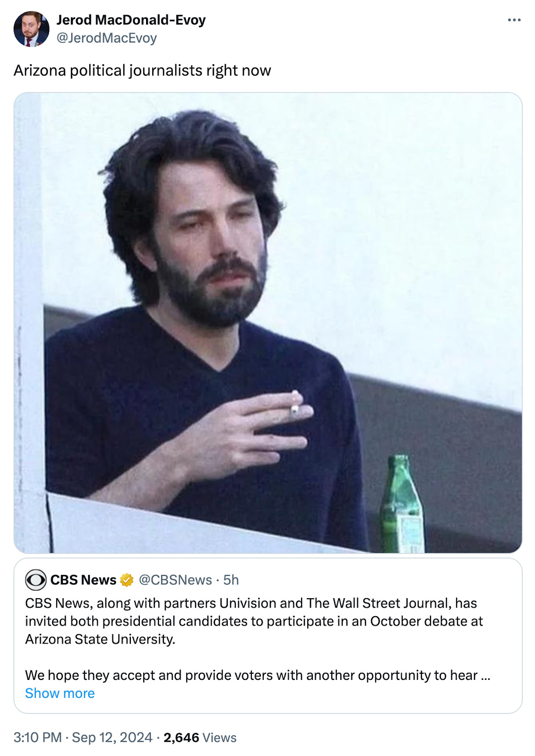This screenshot has height=756, width=535.
Task: Select the "Arizona political journalists right now" text
Action: point(142,70)
